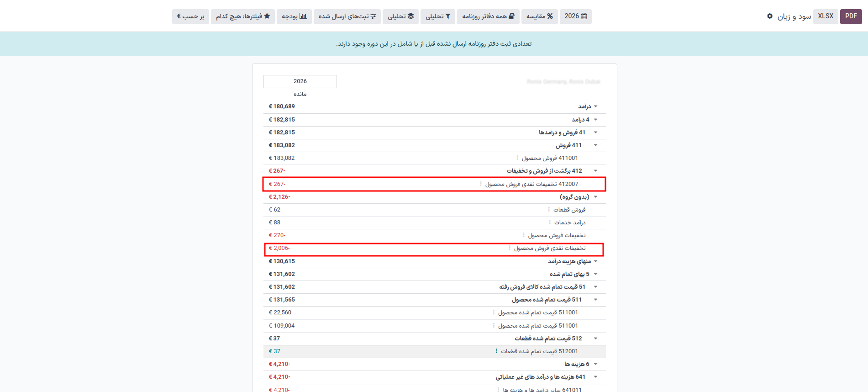Collapse the 412 برگشت از فروش و تخفیفات group
Viewport: 868px width, 392px height.
595,171
